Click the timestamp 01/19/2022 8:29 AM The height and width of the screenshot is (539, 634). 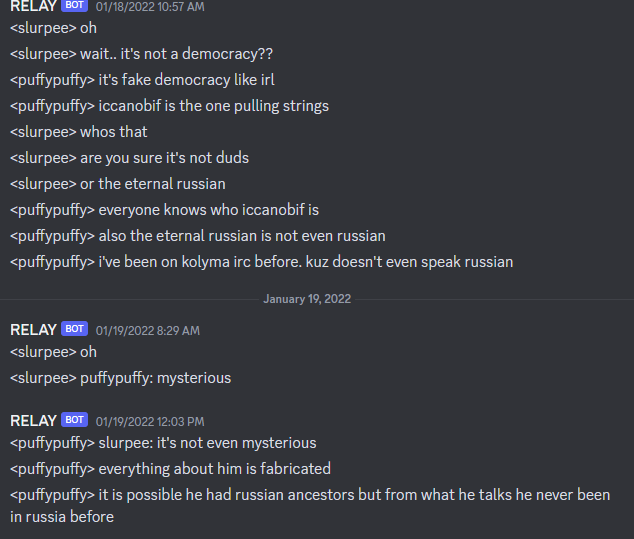click(148, 331)
